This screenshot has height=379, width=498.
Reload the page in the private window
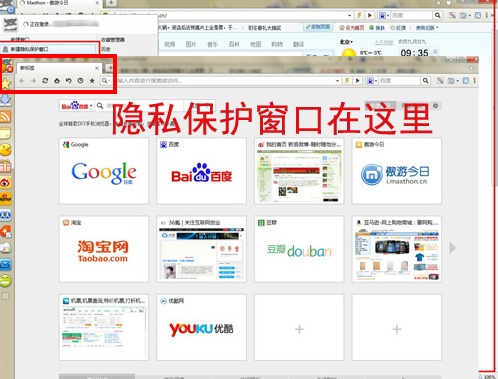45,81
